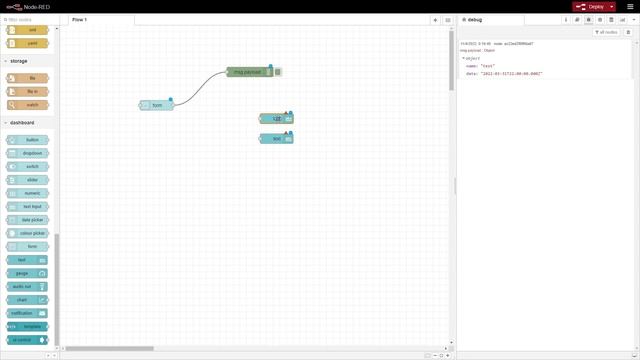The image size is (640, 360).
Task: Select the ui control node in palette
Action: tap(27, 340)
